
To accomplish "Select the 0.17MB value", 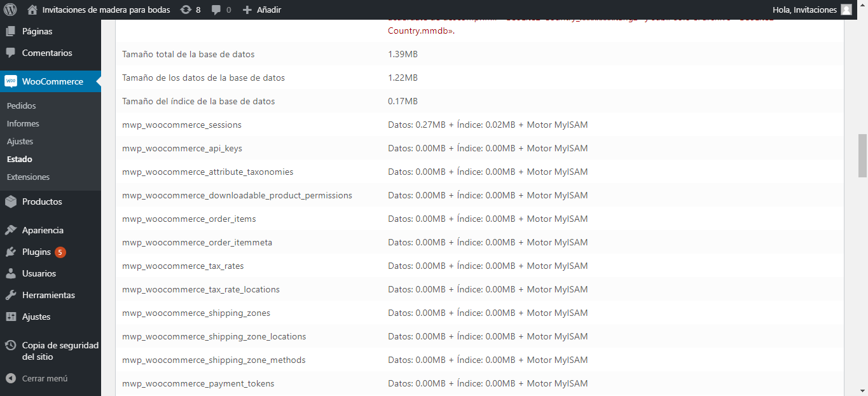I will pos(403,101).
